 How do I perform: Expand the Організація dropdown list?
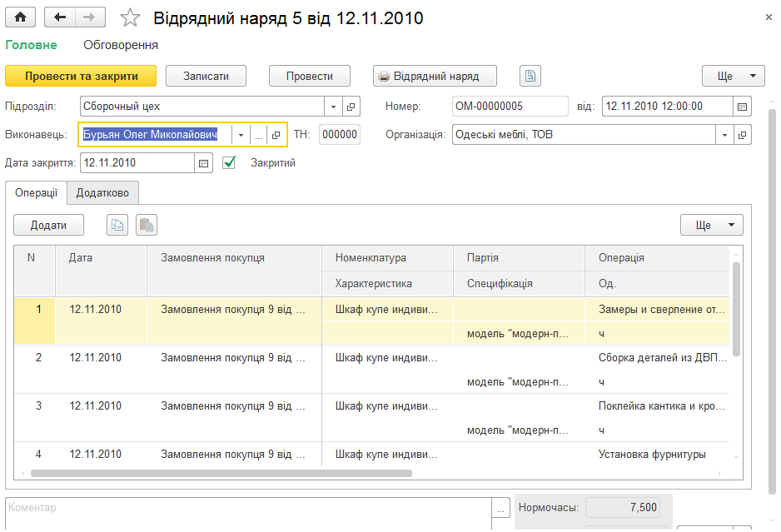coord(724,135)
